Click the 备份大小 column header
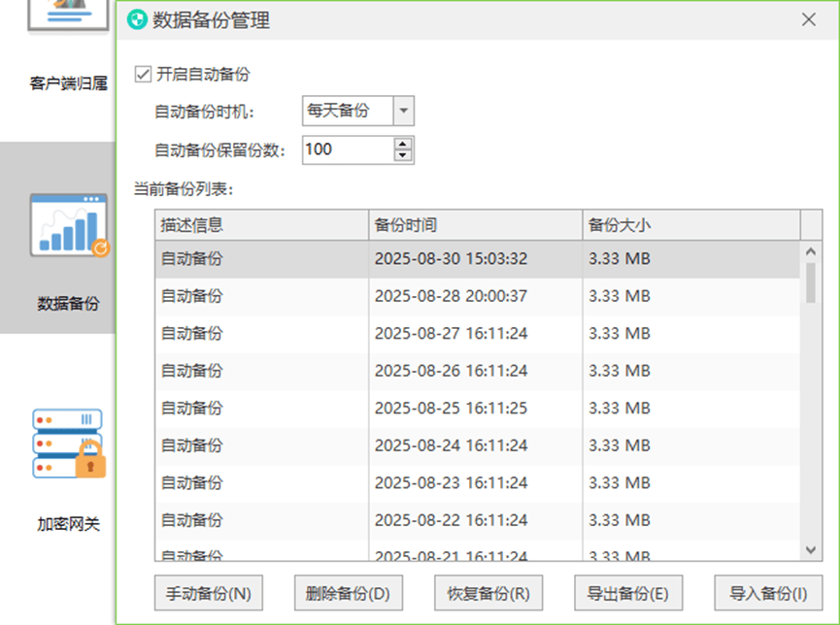 click(690, 224)
